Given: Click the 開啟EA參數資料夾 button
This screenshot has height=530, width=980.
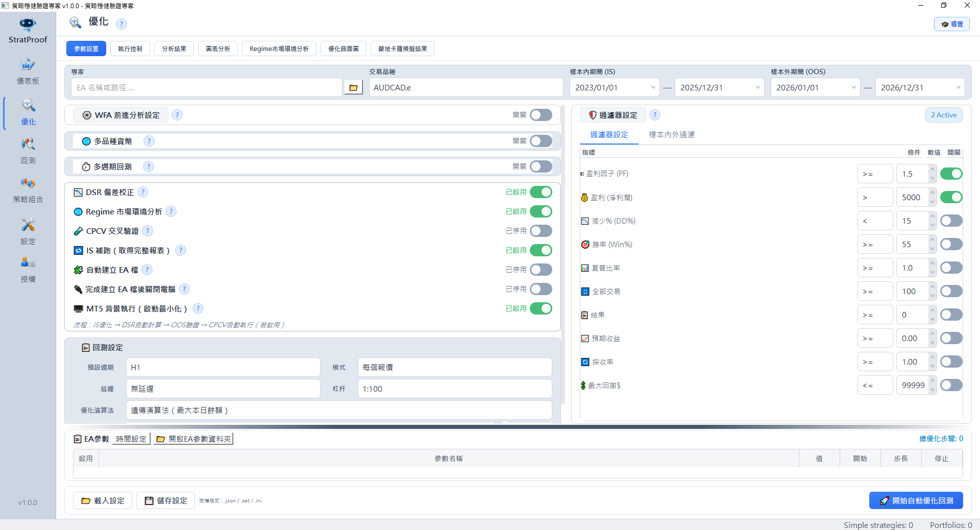Looking at the screenshot, I should [x=193, y=439].
